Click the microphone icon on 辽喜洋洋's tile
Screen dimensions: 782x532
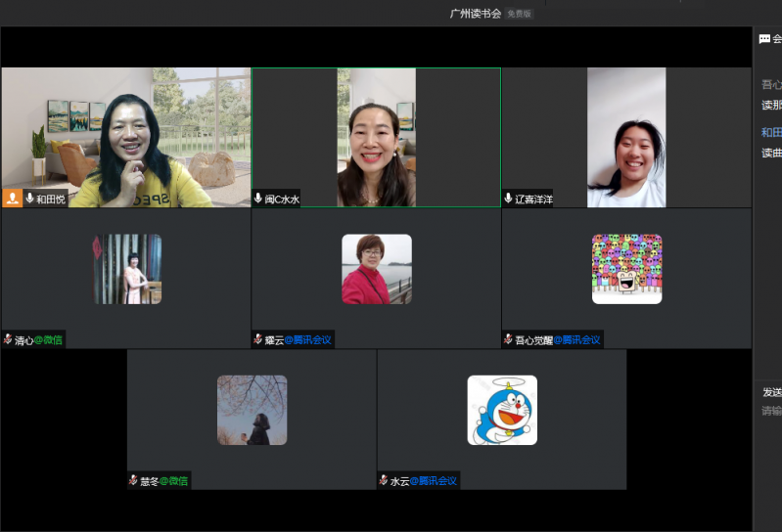(508, 198)
